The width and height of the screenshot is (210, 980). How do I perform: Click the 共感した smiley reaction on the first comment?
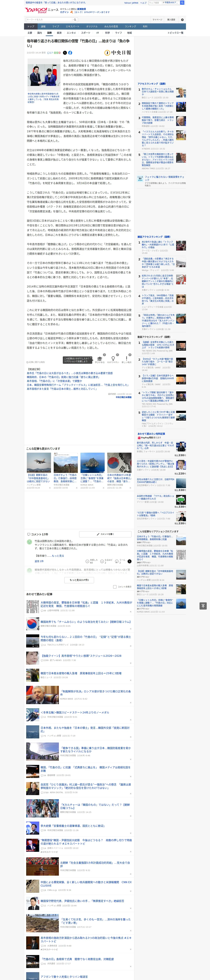click(87, 561)
